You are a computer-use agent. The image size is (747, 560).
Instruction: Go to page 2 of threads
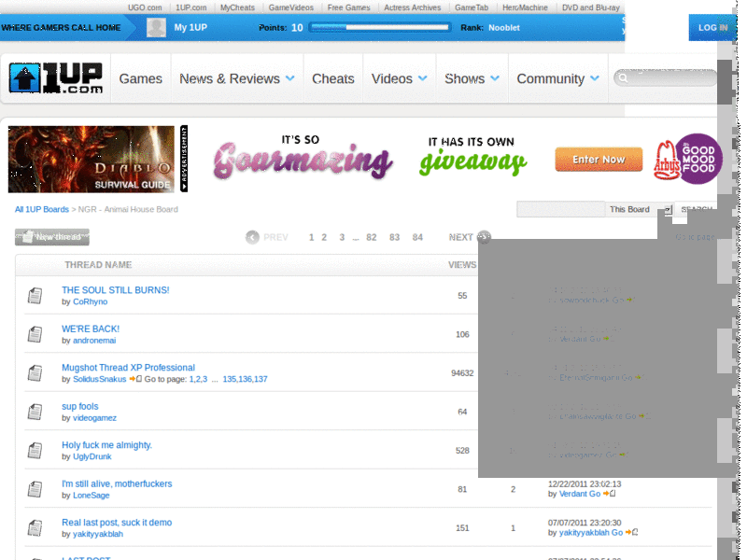click(324, 237)
